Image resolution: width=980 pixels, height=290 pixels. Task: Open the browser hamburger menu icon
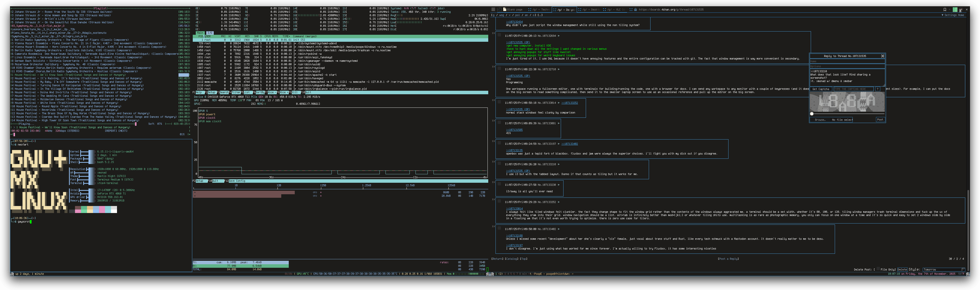click(493, 9)
